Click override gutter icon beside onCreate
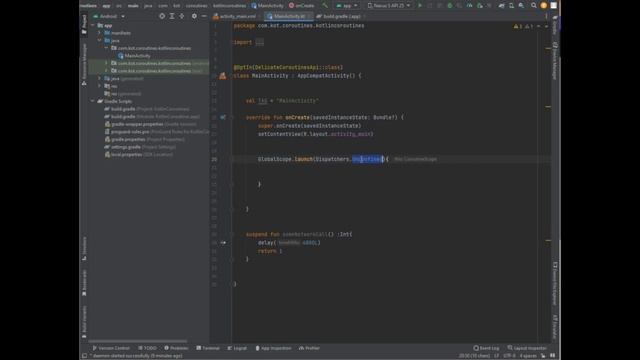This screenshot has height=360, width=640. tap(223, 117)
